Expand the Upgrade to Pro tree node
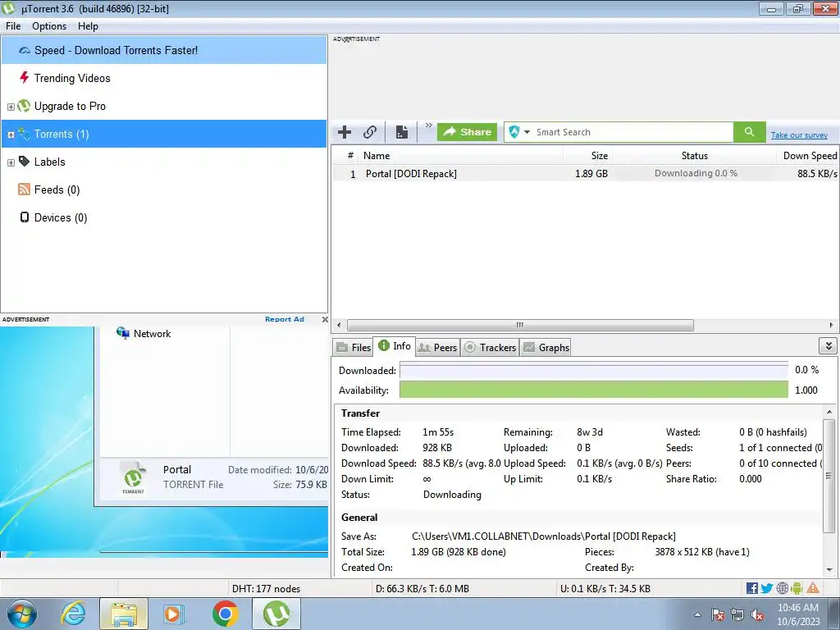Viewport: 840px width, 630px height. (x=11, y=107)
